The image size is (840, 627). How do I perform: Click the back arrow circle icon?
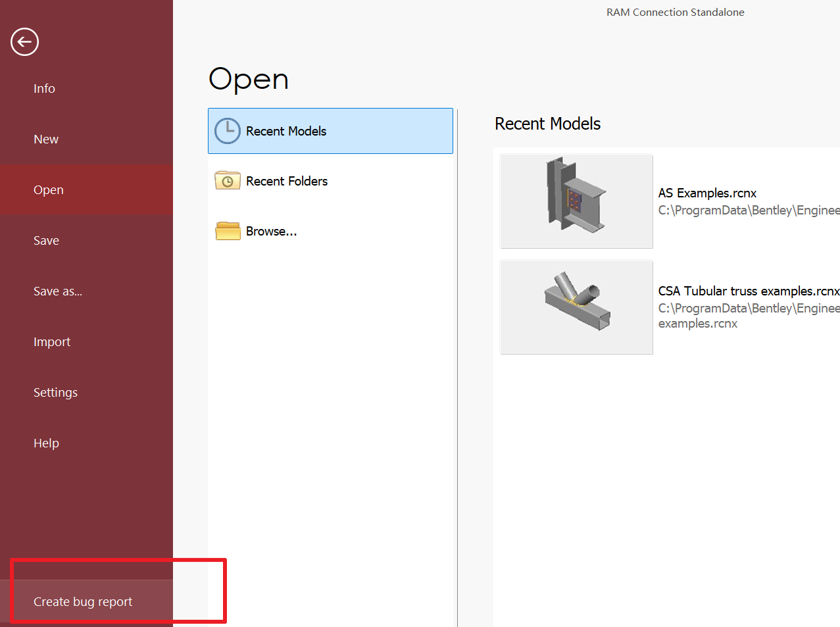25,42
